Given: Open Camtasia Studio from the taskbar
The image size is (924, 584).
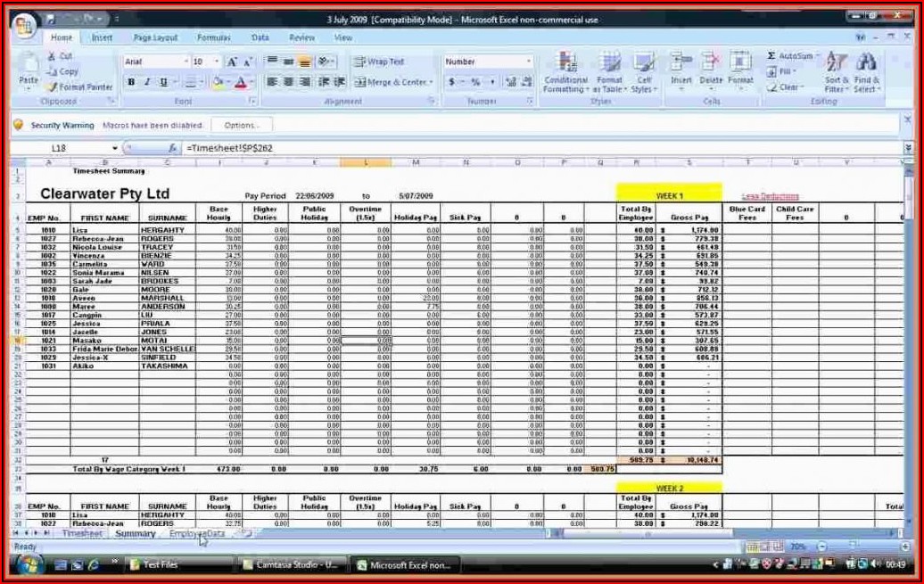Looking at the screenshot, I should pyautogui.click(x=293, y=564).
